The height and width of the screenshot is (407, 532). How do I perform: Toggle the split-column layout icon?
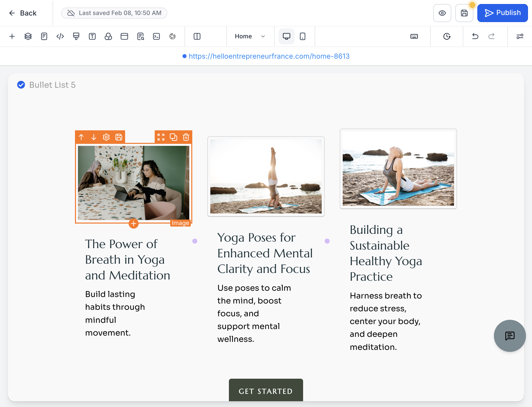[x=197, y=36]
